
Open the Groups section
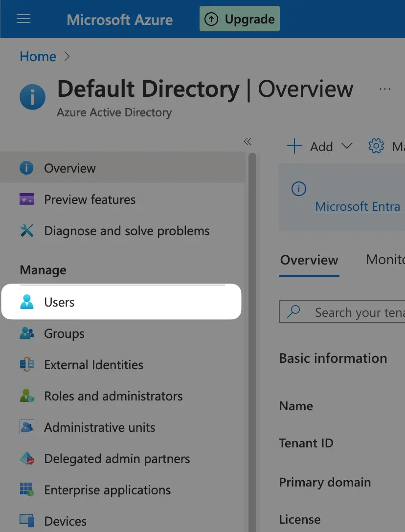tap(64, 333)
